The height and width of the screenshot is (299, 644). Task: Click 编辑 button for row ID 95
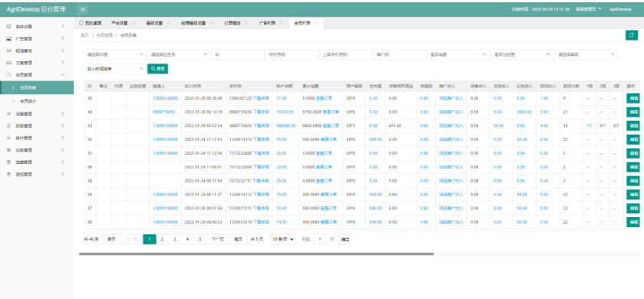[633, 98]
